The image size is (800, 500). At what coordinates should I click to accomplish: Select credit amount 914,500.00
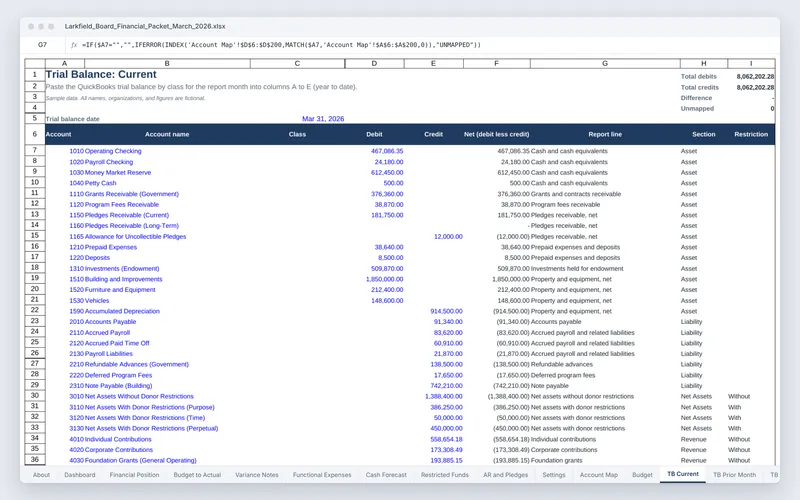[x=446, y=311]
